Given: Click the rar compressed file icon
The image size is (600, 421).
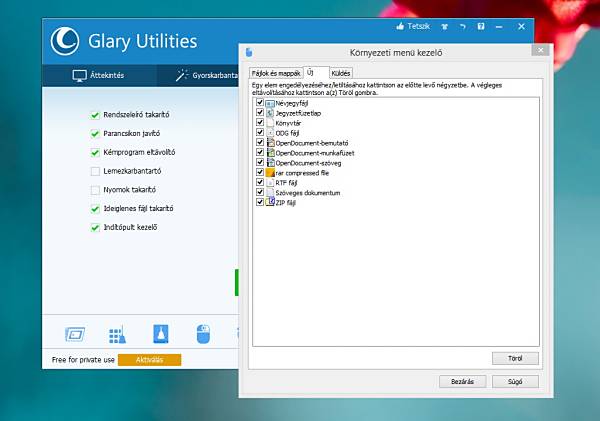Looking at the screenshot, I should point(270,172).
